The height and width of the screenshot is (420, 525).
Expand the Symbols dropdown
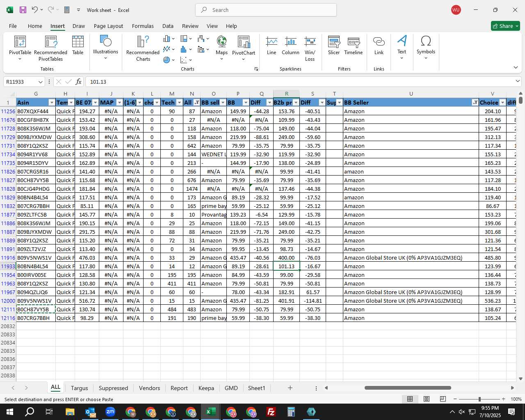tap(426, 48)
